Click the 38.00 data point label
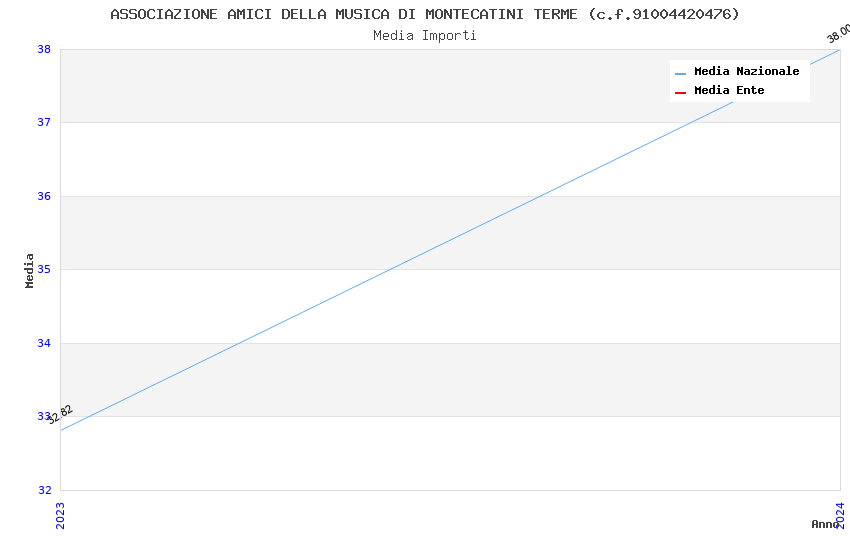The image size is (850, 550). [x=838, y=33]
